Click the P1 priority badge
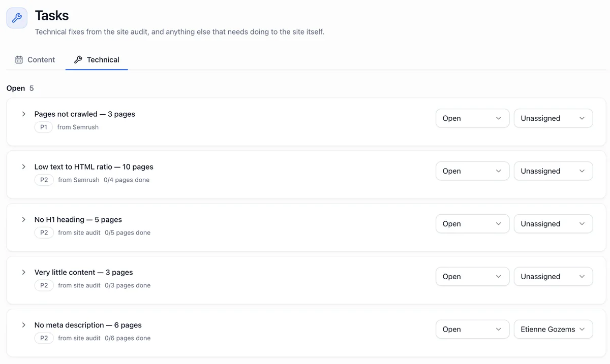Image resolution: width=610 pixels, height=364 pixels. [44, 127]
